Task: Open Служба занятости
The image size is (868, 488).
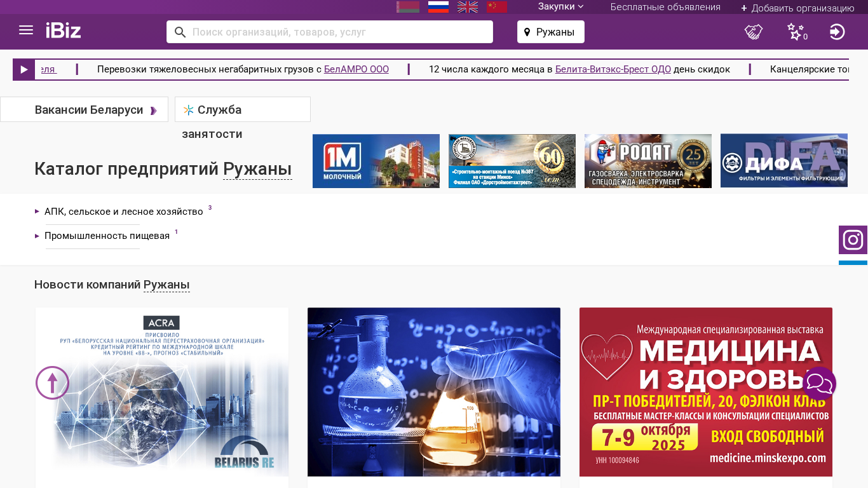Action: (243, 109)
